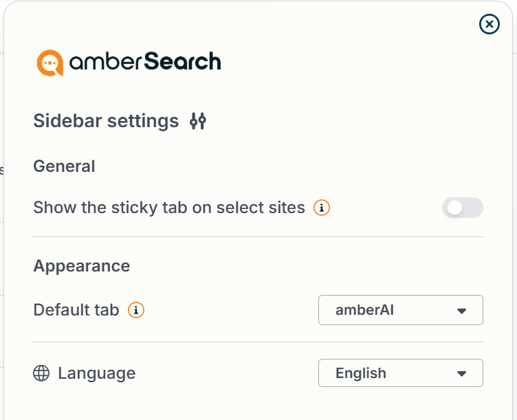
Task: Close the sidebar settings panel
Action: click(489, 24)
